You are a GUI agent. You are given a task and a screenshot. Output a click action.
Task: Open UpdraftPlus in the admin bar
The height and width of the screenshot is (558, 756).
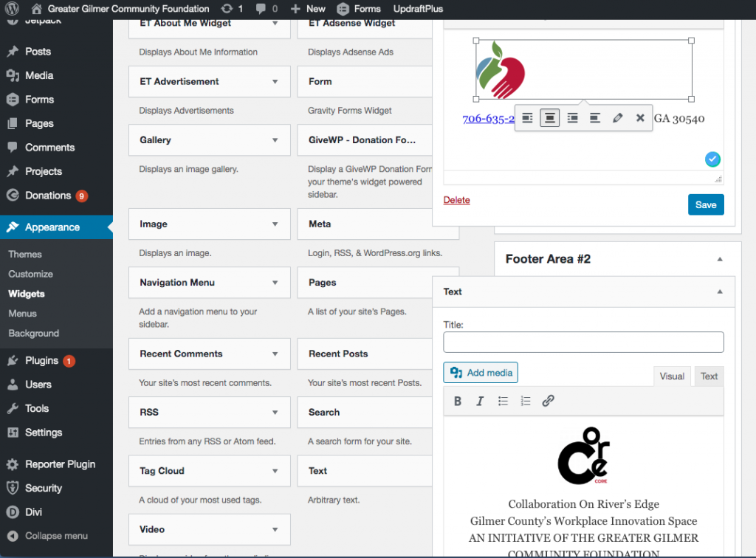(x=418, y=9)
